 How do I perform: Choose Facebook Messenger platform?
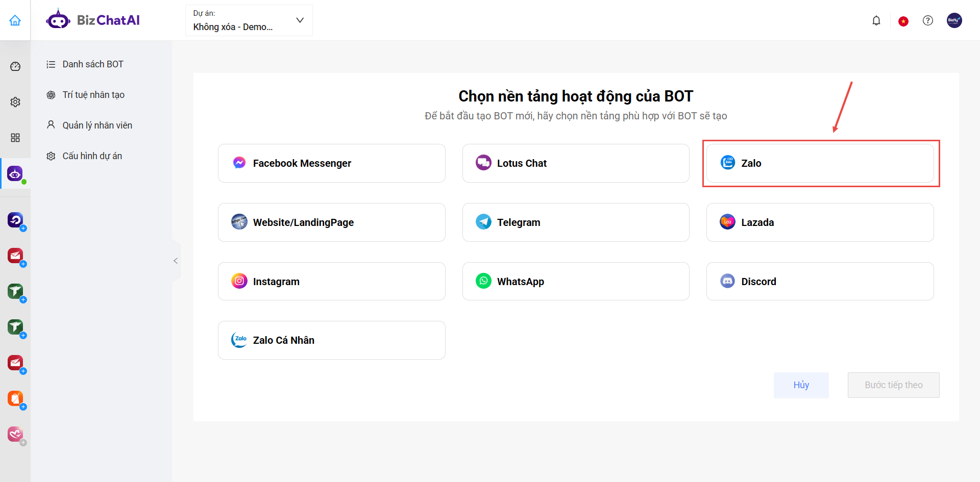tap(332, 163)
